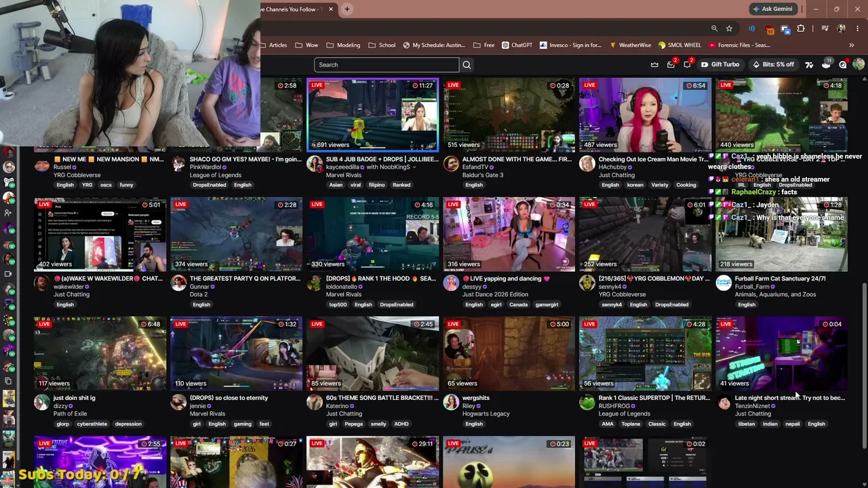
Task: Open dessyy's channel avatar
Action: click(451, 283)
